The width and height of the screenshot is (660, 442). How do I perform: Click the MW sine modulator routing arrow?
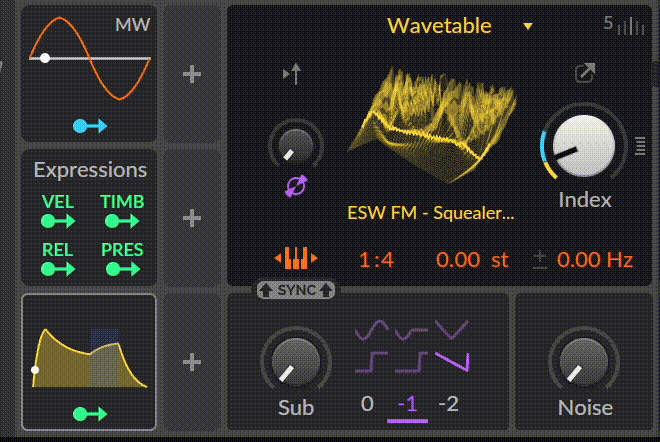(90, 126)
